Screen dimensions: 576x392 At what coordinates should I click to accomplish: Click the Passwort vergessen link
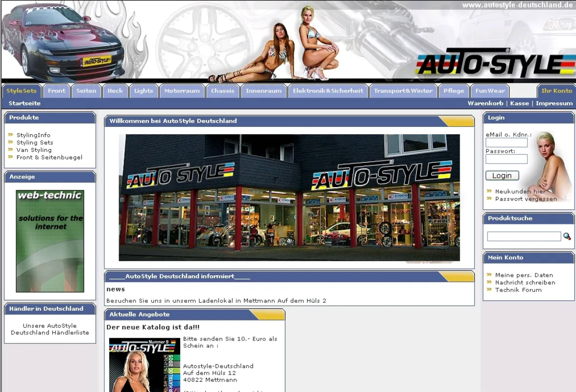coord(526,199)
